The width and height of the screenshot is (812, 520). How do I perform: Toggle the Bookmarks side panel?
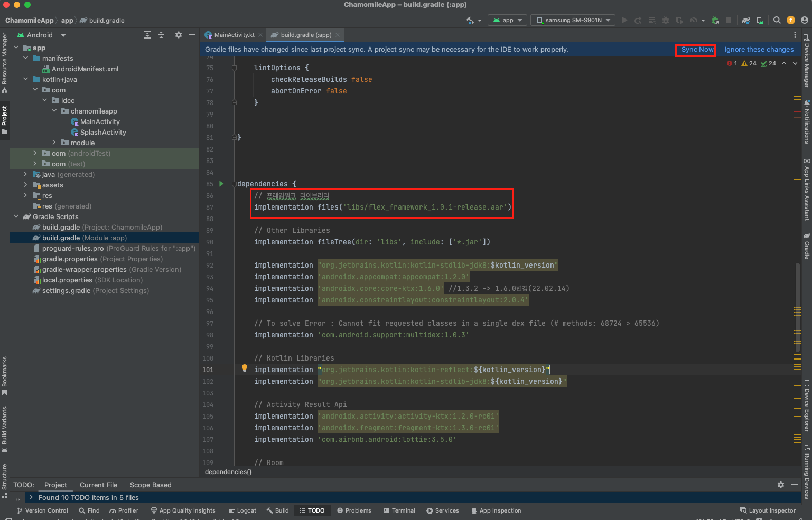(5, 375)
